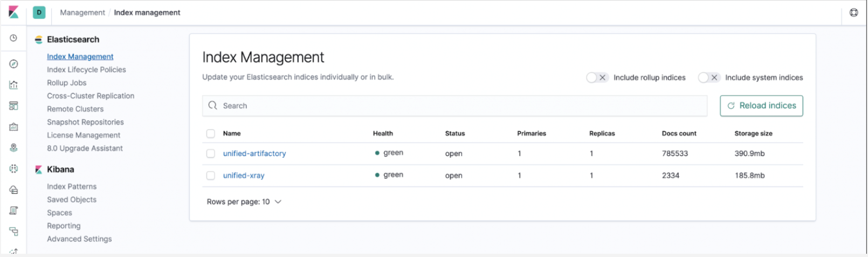Click the Recently viewed clock icon
The width and height of the screenshot is (868, 257).
coord(14,38)
